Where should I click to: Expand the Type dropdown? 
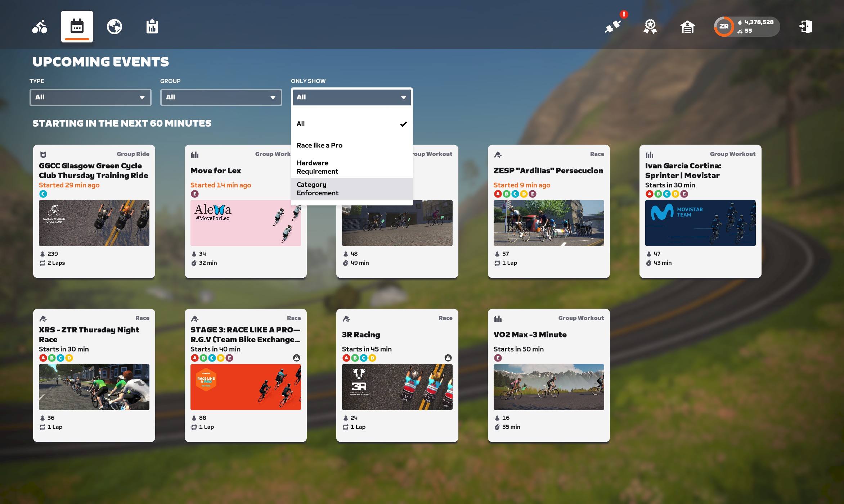(x=90, y=97)
